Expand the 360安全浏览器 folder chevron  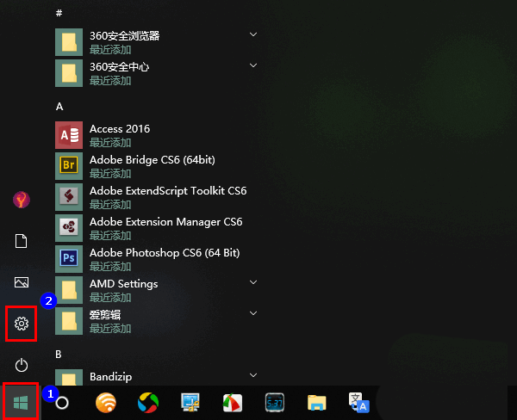click(x=253, y=34)
